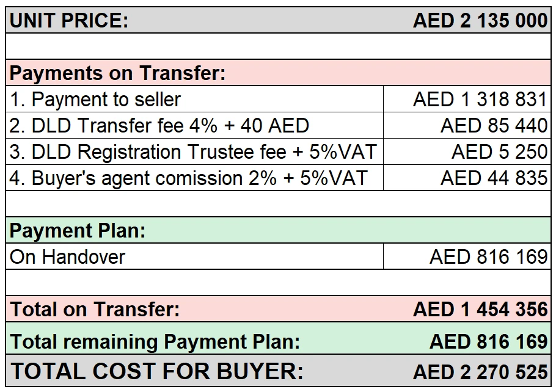Viewport: 556px width, 392px height.
Task: Click the Total remaining AED 816 169 value
Action: click(489, 342)
